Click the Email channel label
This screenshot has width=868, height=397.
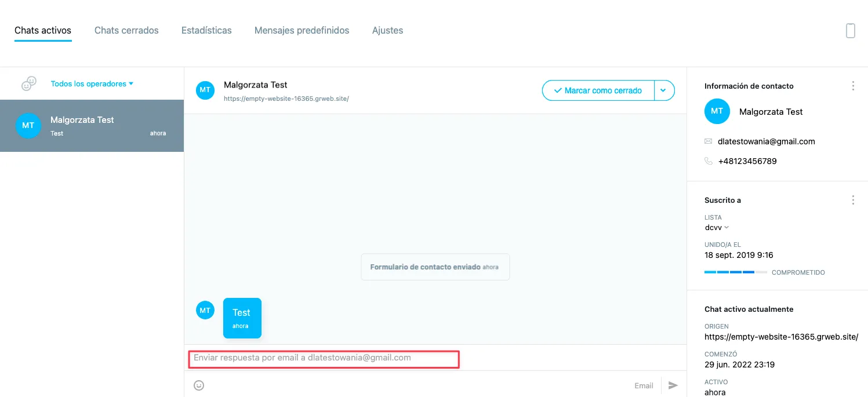(644, 385)
